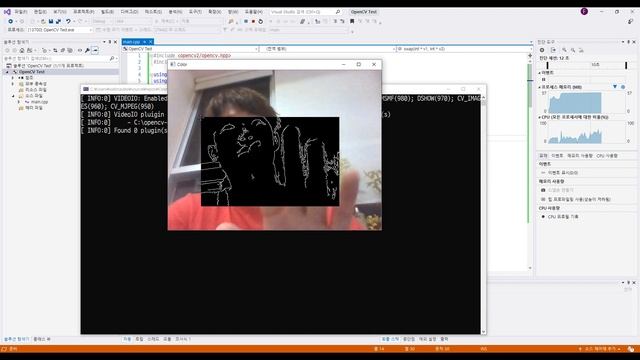The width and height of the screenshot is (640, 360).
Task: Switch to the CPU 사용량 tab
Action: pyautogui.click(x=607, y=156)
